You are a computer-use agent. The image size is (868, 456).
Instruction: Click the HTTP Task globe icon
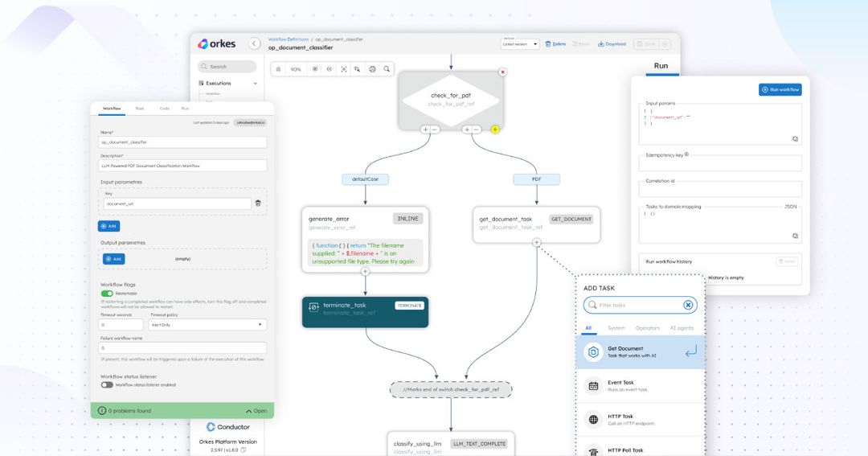[593, 420]
